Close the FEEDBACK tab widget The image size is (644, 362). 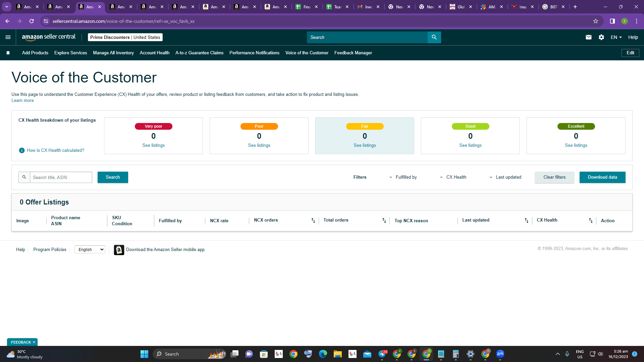click(34, 342)
